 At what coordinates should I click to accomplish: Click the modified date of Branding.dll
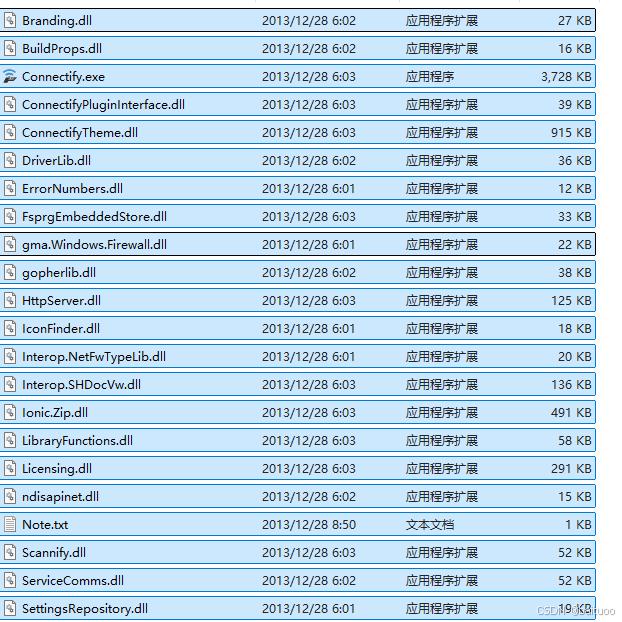[x=309, y=20]
